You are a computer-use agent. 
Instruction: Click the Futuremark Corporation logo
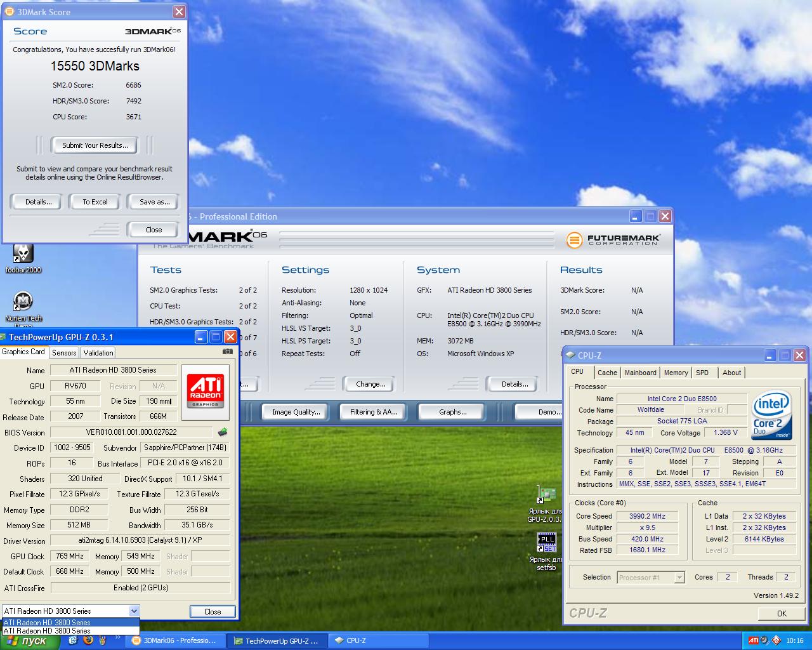click(613, 239)
